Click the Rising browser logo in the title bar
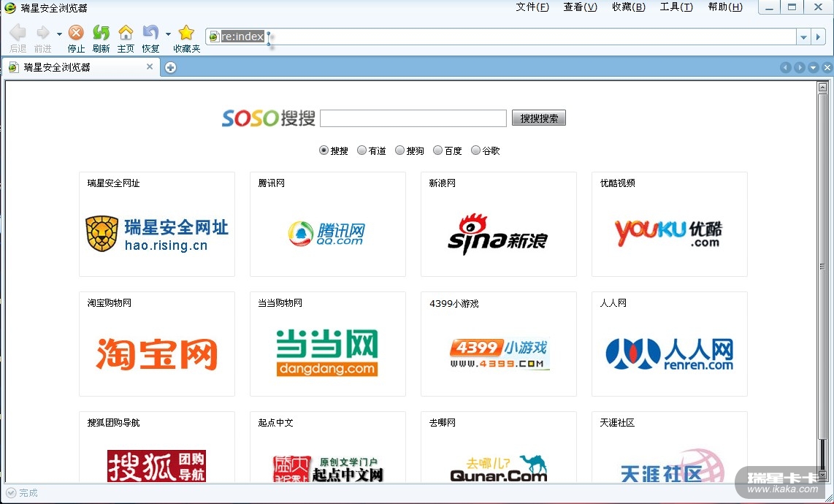Screen dimensions: 834x504 click(x=9, y=7)
